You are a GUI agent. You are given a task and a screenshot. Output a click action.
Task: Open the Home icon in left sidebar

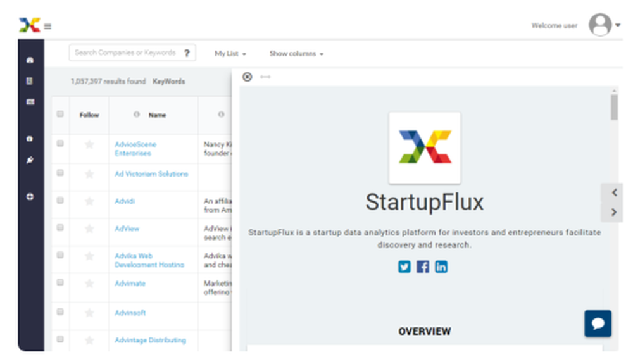point(30,60)
